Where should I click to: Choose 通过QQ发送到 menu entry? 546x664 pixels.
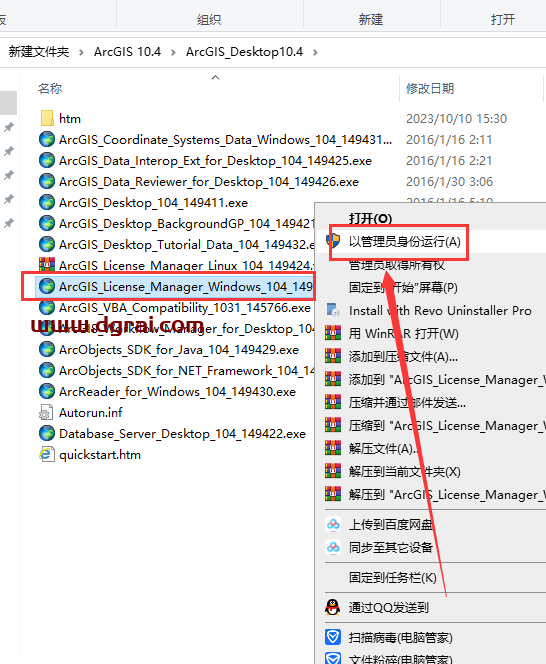(x=389, y=608)
